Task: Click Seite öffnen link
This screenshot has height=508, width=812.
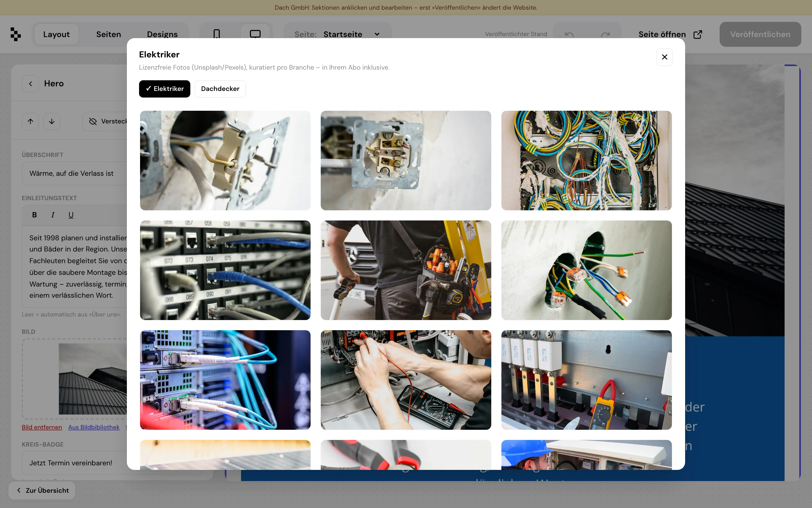Action: pyautogui.click(x=670, y=34)
